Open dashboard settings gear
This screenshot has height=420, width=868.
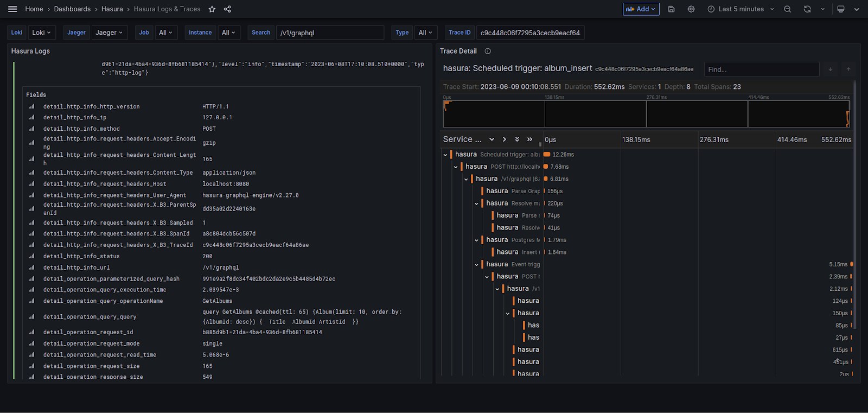click(691, 9)
